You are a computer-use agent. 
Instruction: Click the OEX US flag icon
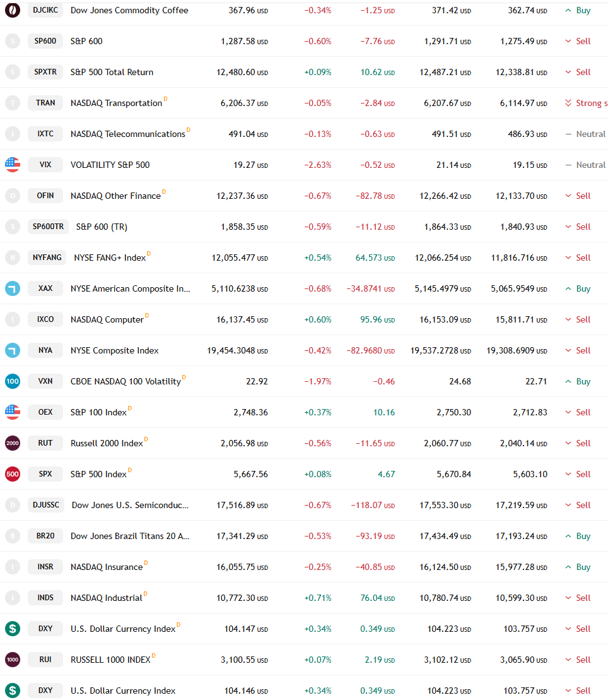click(13, 412)
